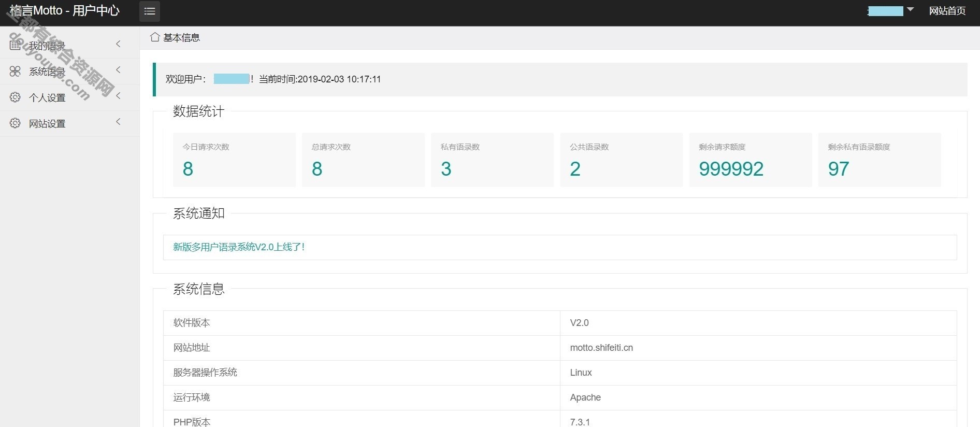Click the 当前时间 2019-02-03 timestamp text

coord(320,79)
